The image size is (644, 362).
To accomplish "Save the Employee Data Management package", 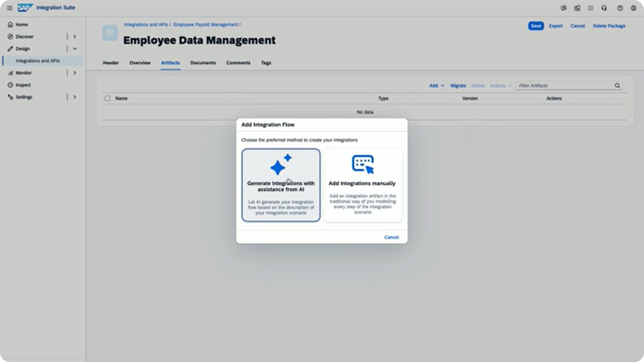I will [x=536, y=26].
